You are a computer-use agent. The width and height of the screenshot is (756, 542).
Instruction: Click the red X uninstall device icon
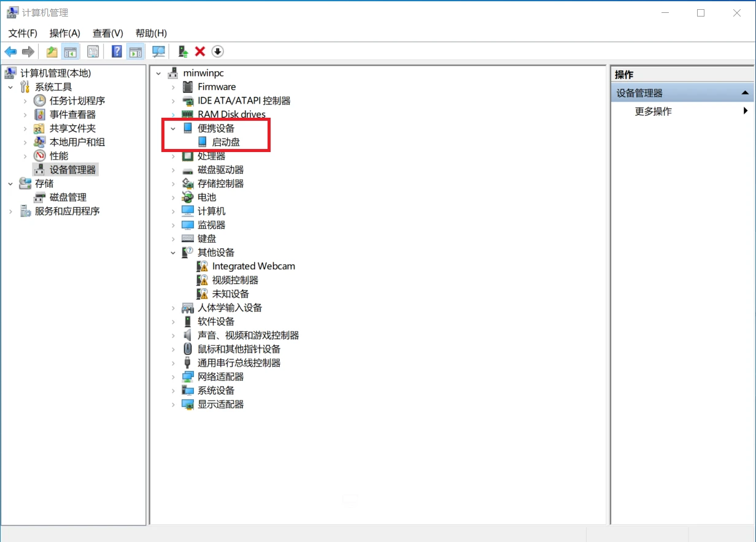199,52
